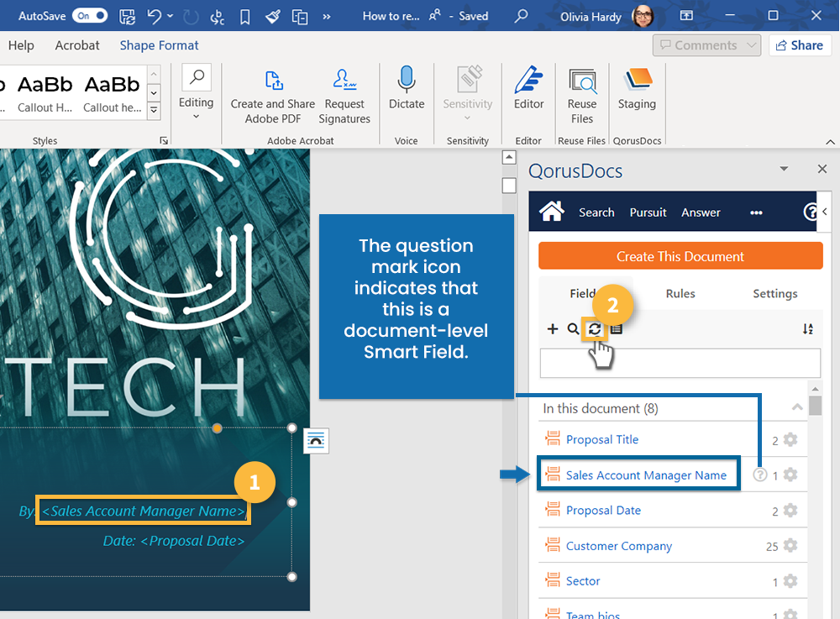Open Staging in the QorusDocs group
The height and width of the screenshot is (619, 840).
click(637, 92)
